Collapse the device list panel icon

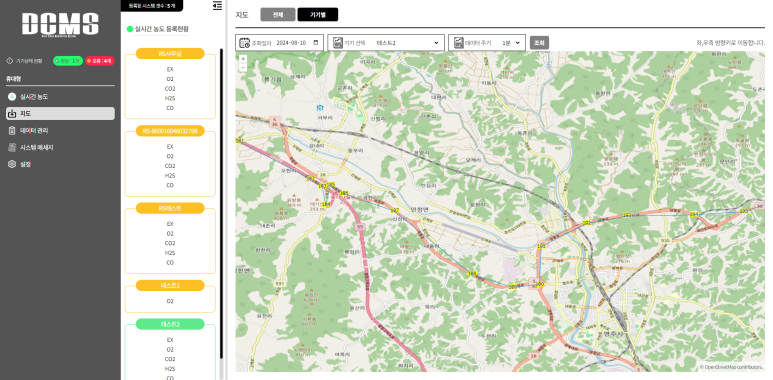[x=217, y=5]
